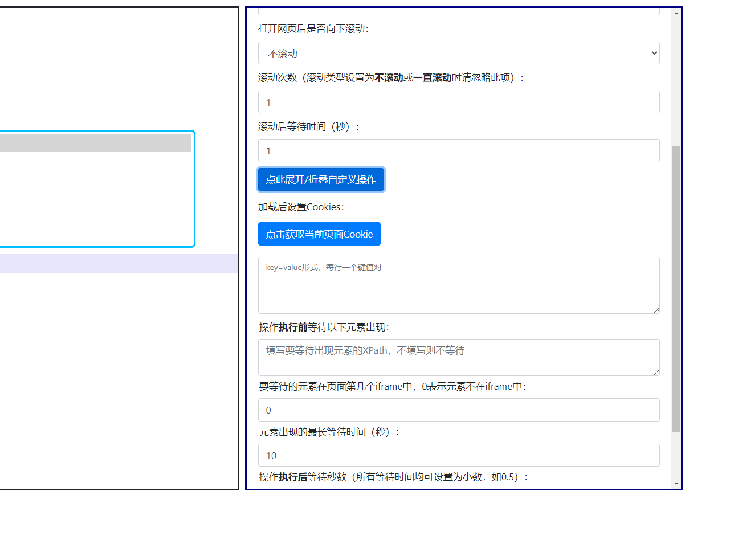Expand custom operations via 点此展开/折叠自定义操作
Screen dimensions: 738x560
click(x=321, y=179)
